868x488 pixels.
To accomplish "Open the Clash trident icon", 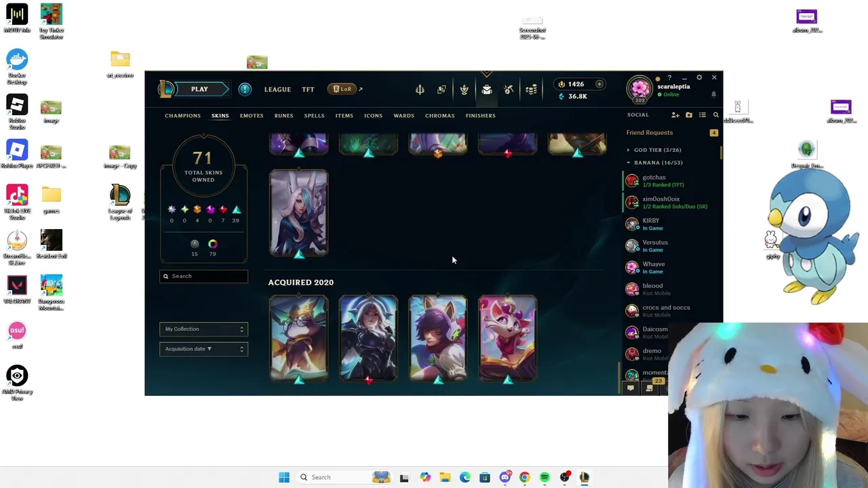I will 420,89.
